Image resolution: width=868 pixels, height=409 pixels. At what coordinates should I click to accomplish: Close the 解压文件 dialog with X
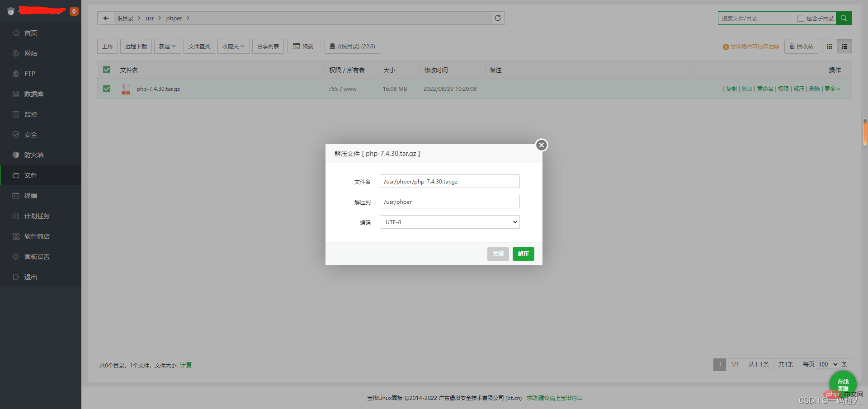542,145
